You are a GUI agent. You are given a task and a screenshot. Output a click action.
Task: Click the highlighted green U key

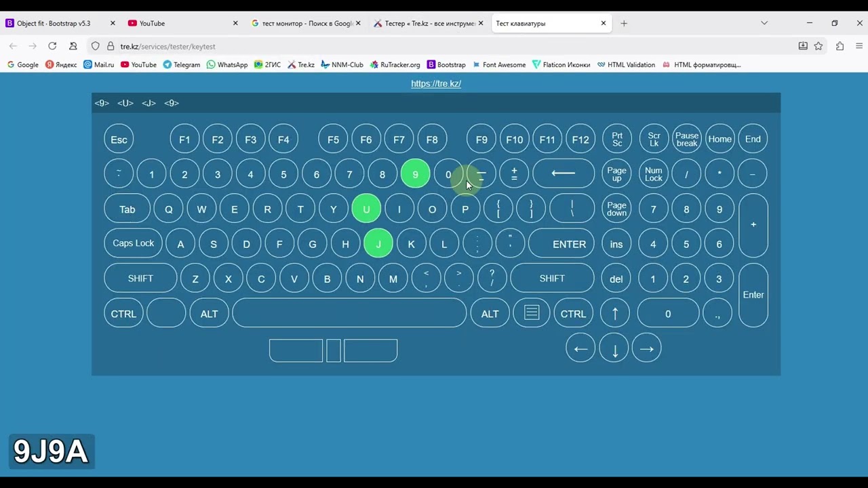click(366, 209)
